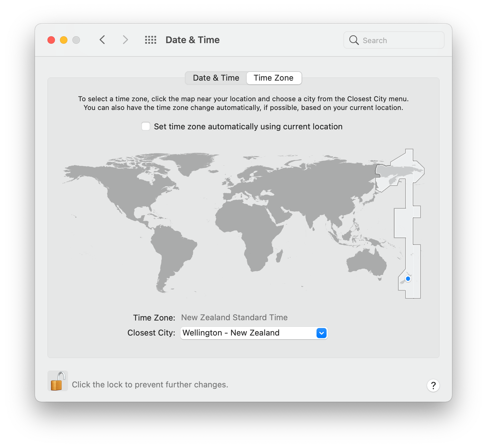Click the lock to prevent further changes
The width and height of the screenshot is (487, 448).
tap(57, 381)
